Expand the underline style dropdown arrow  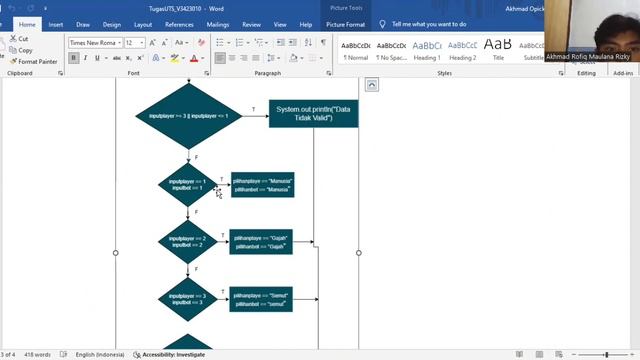click(107, 58)
